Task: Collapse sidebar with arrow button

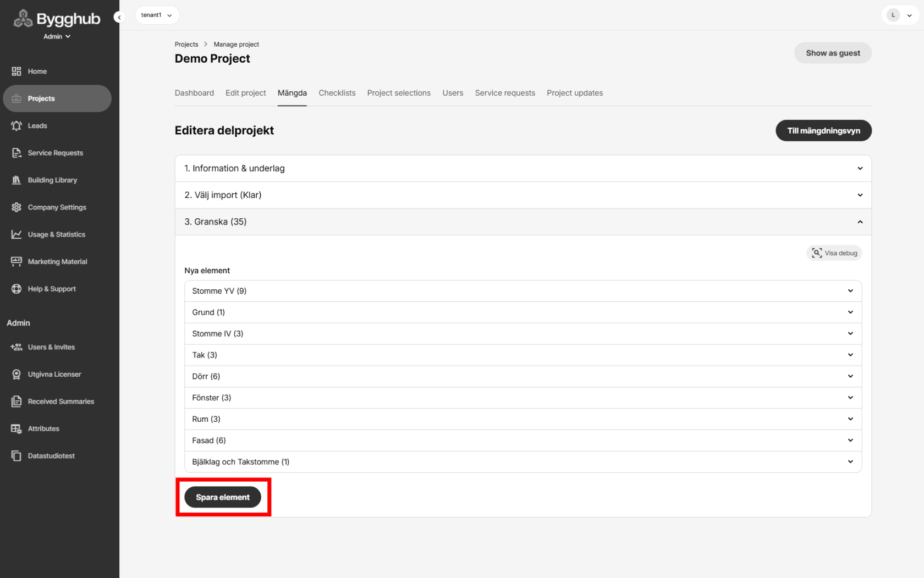Action: [x=119, y=17]
